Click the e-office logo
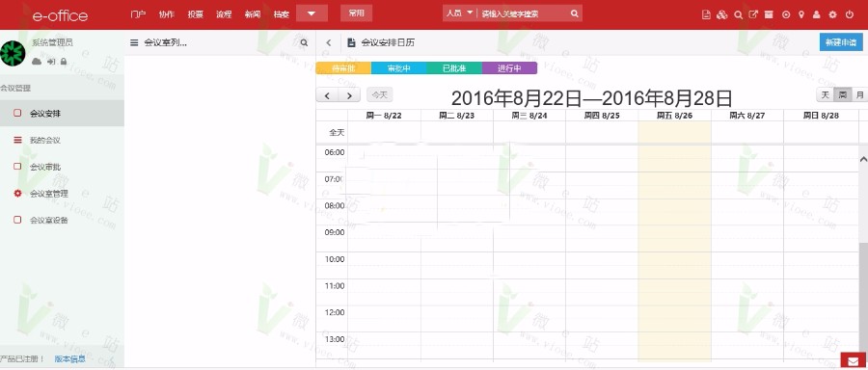Image resolution: width=868 pixels, height=370 pixels. pos(59,15)
